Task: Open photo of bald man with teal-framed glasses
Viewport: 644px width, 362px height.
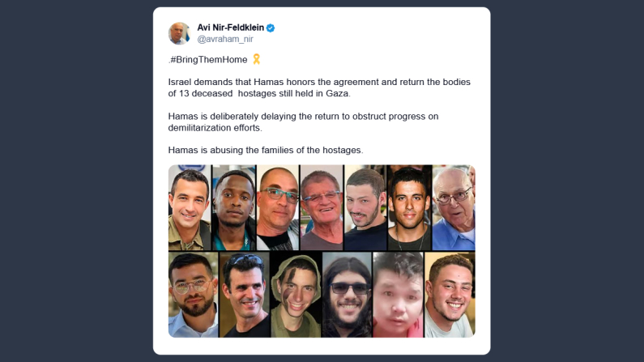Action: [x=278, y=207]
